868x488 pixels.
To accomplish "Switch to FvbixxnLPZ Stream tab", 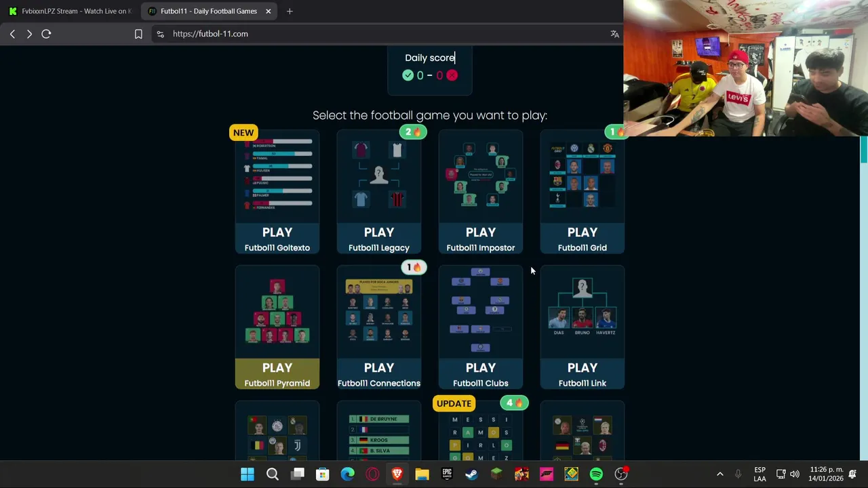I will click(71, 11).
